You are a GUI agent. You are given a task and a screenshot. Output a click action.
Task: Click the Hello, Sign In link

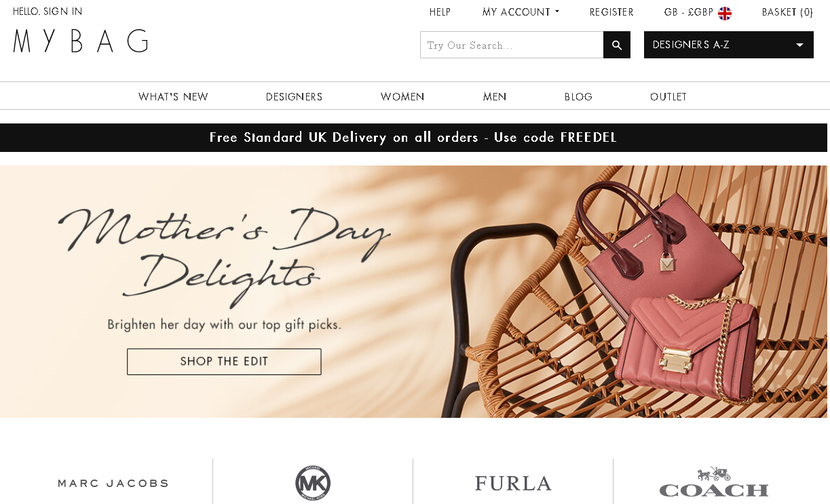[x=48, y=12]
